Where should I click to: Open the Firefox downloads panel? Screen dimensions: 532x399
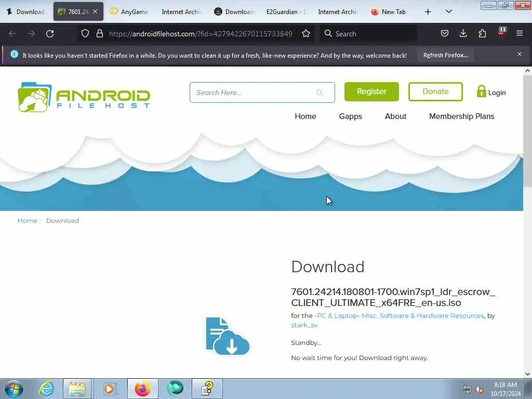[463, 33]
